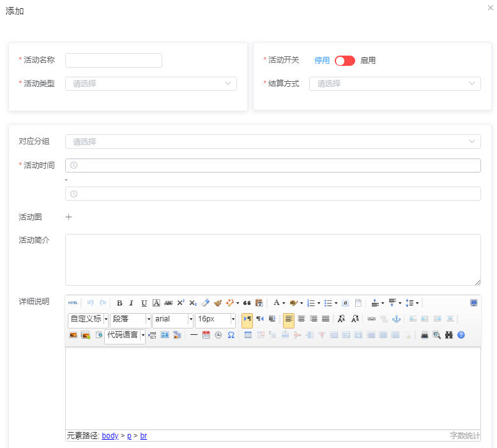Click the 活动名称 input field
497x448 pixels.
click(x=114, y=60)
